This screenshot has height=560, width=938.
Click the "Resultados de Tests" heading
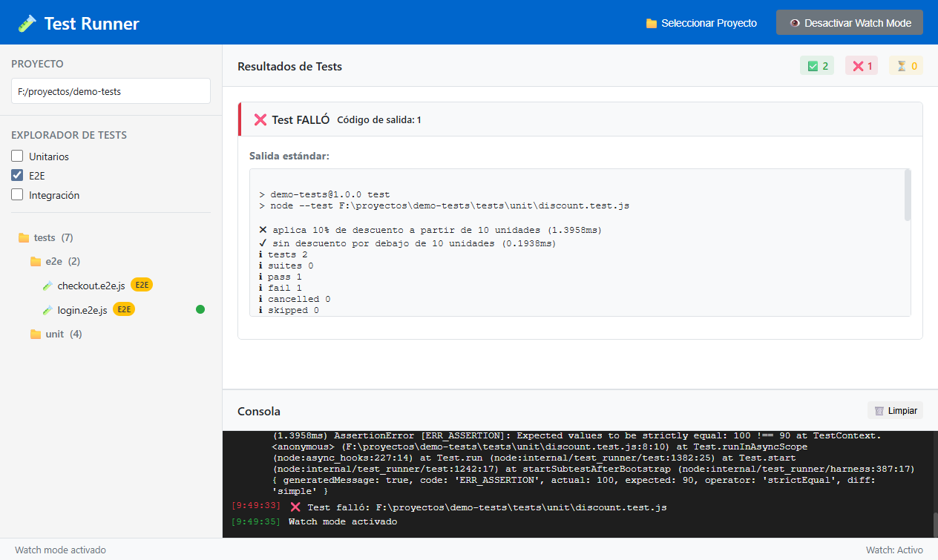[289, 67]
